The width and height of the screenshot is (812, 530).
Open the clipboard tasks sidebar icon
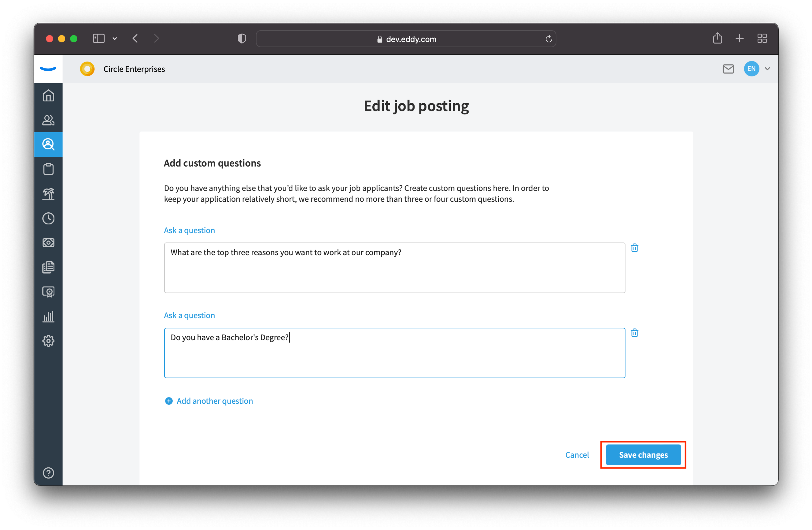click(x=48, y=169)
